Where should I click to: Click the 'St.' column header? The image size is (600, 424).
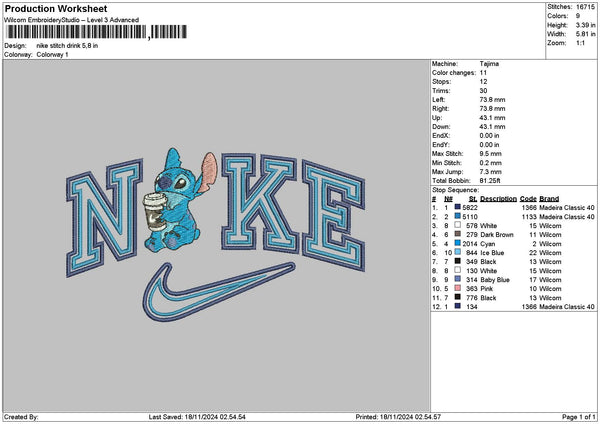pyautogui.click(x=473, y=199)
